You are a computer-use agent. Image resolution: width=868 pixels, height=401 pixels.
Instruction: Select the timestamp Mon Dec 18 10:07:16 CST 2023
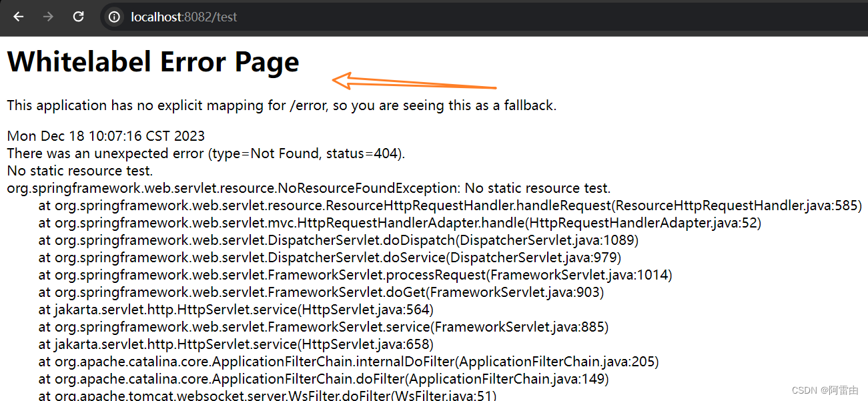coord(106,137)
